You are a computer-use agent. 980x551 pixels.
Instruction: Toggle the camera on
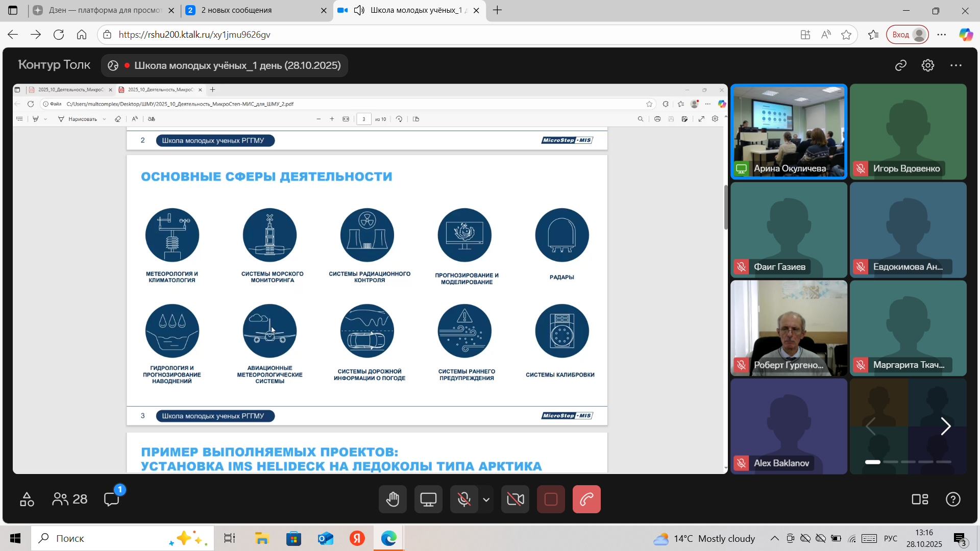coord(515,499)
